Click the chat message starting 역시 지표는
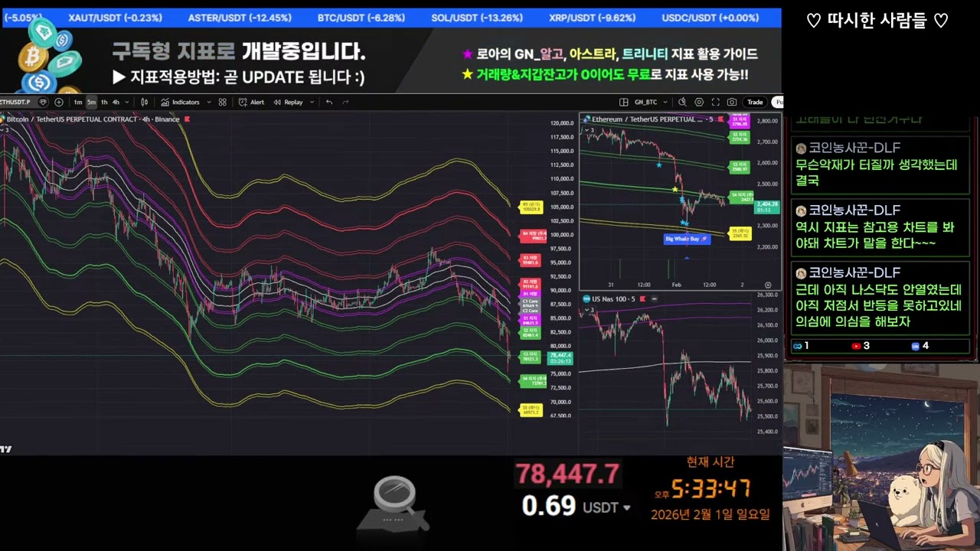 pyautogui.click(x=880, y=228)
